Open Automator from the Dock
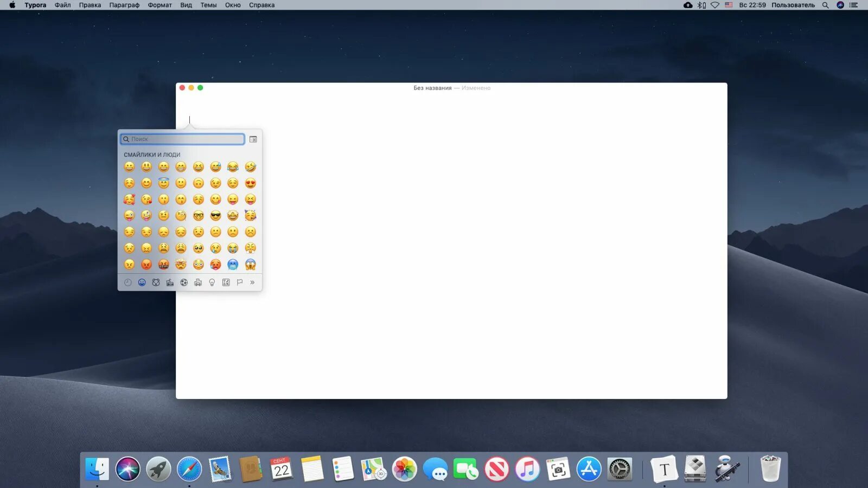 coord(726,469)
